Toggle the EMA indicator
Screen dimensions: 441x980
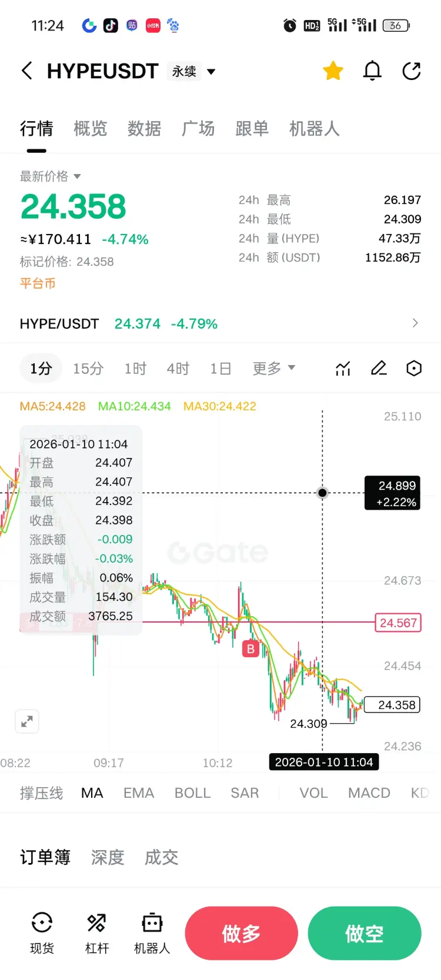tap(139, 793)
